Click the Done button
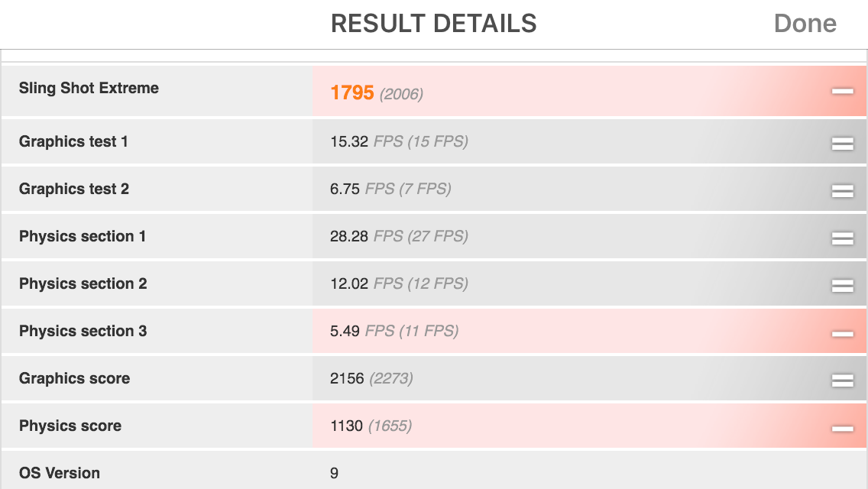 pyautogui.click(x=805, y=23)
